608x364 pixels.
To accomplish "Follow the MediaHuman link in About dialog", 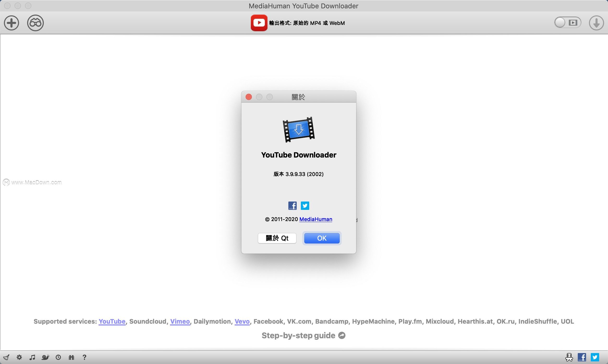I will [316, 219].
